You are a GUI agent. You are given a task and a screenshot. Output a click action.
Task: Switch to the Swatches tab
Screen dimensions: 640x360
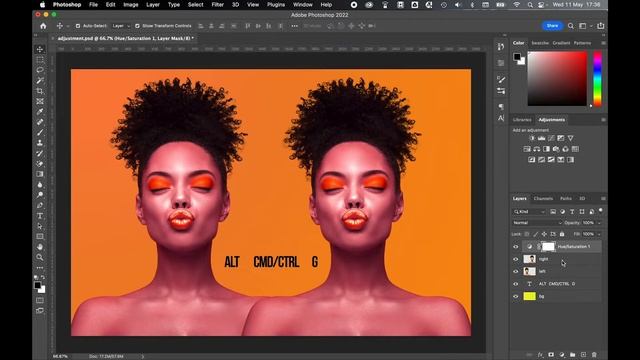coord(540,43)
